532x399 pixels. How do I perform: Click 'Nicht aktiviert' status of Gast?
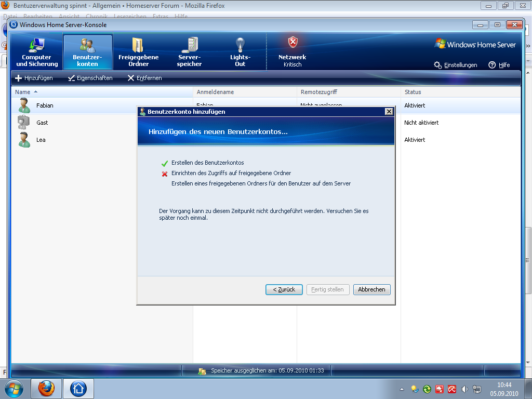click(x=421, y=123)
